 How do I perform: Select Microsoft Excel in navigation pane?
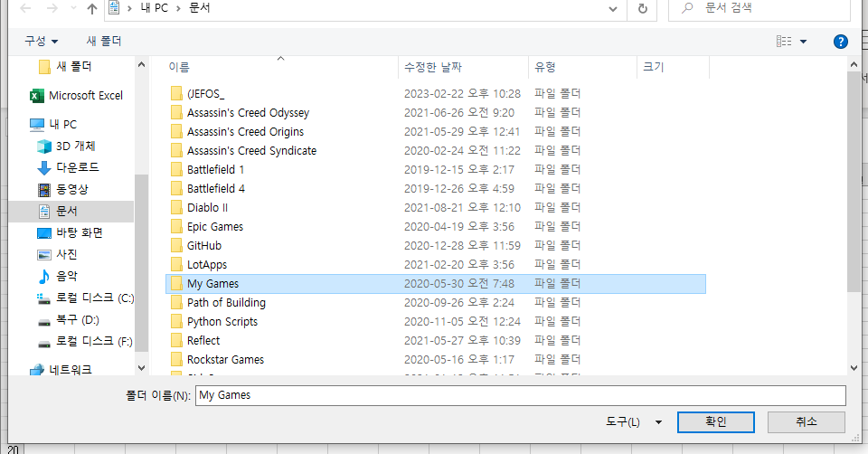[x=76, y=96]
